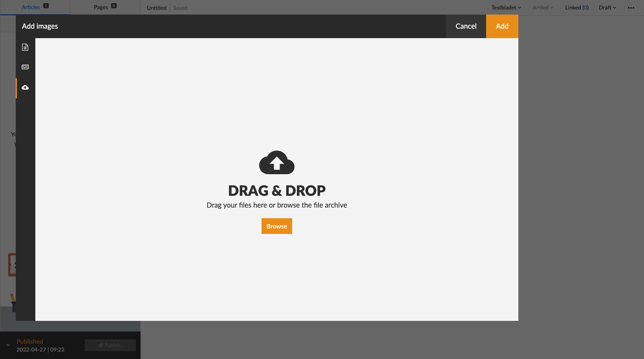Confirm with the Add button
The width and height of the screenshot is (644, 359).
tap(502, 26)
